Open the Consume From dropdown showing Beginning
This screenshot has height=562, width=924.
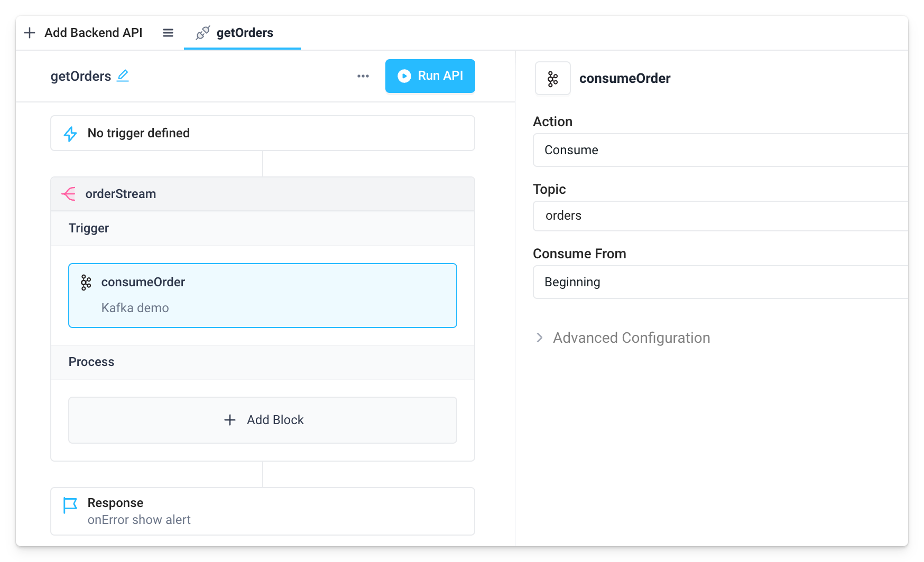(719, 282)
